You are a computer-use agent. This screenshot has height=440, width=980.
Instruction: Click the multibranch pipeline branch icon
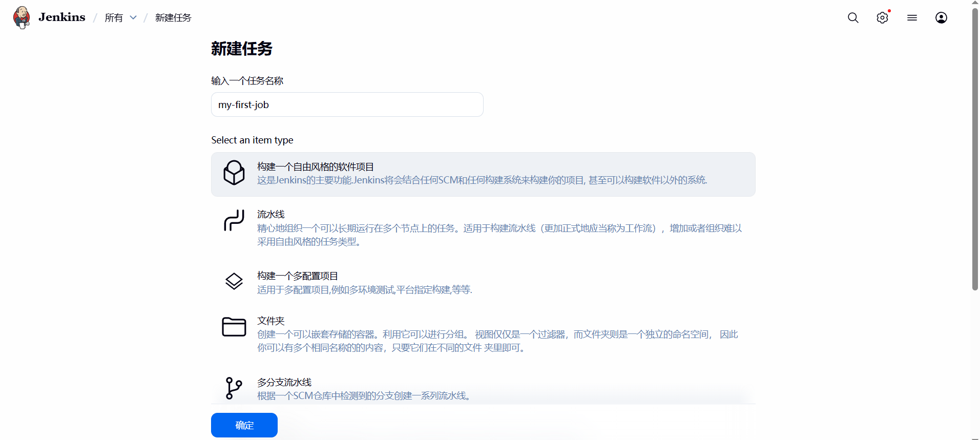click(x=234, y=388)
